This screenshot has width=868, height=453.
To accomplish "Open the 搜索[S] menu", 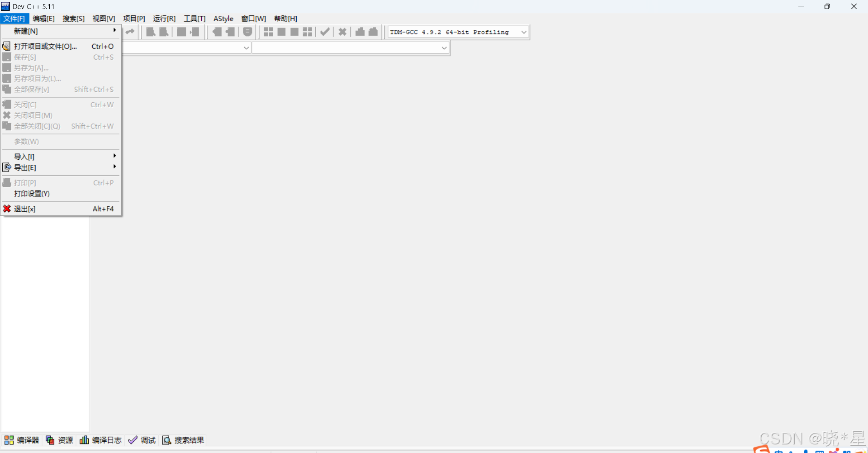I will [x=73, y=19].
